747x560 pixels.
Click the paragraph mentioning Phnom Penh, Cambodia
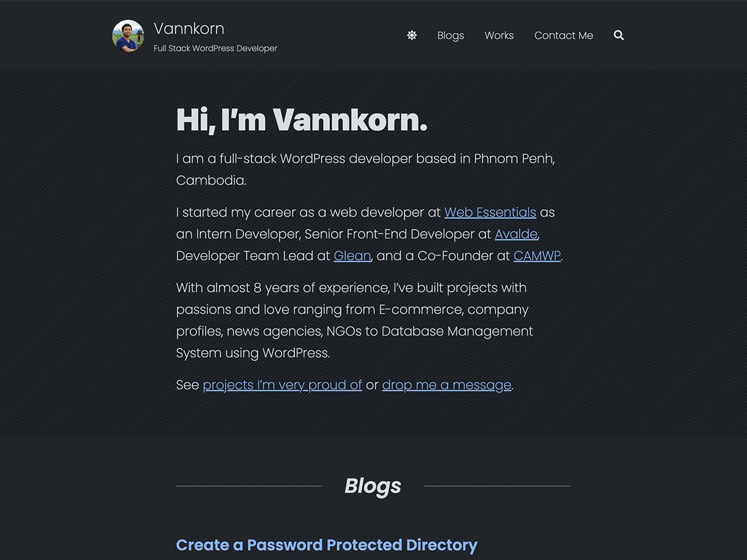pyautogui.click(x=365, y=169)
